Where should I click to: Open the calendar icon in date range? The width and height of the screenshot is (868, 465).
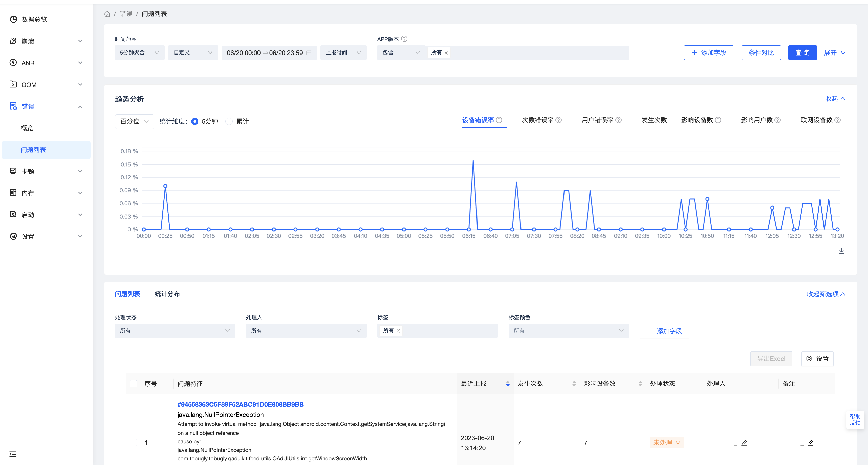pos(309,53)
